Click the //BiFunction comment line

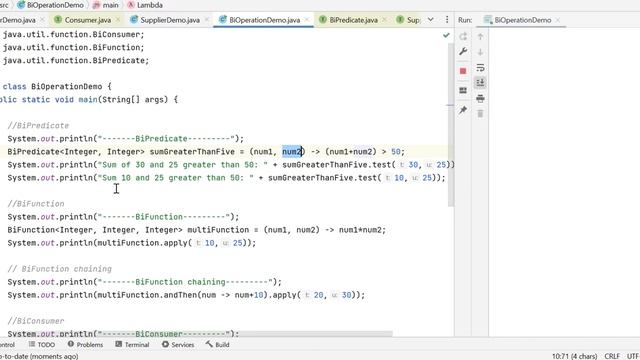pos(36,204)
